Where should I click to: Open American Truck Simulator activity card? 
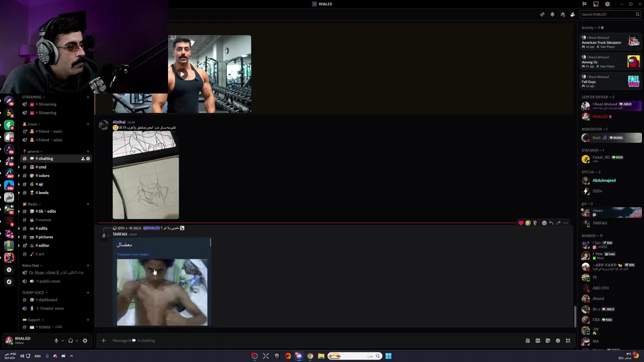point(611,42)
